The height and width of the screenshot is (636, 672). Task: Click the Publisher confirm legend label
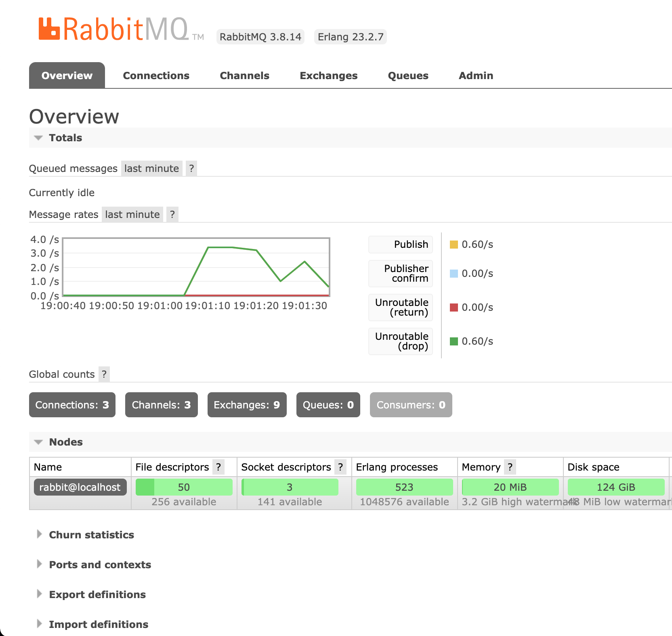(x=401, y=274)
